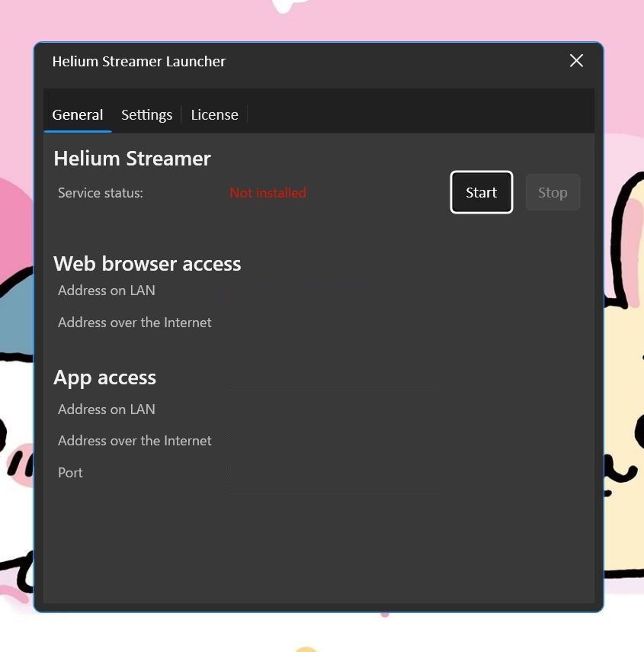
Task: Open the Settings tab
Action: coord(146,114)
